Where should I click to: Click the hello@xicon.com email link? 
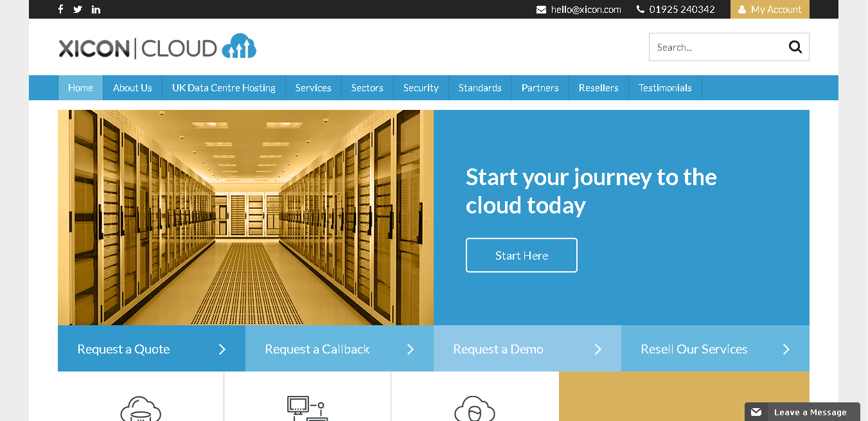click(x=586, y=10)
